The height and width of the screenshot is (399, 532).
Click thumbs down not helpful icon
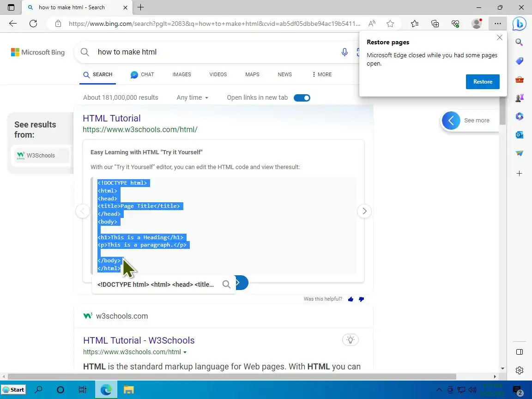pos(361,299)
